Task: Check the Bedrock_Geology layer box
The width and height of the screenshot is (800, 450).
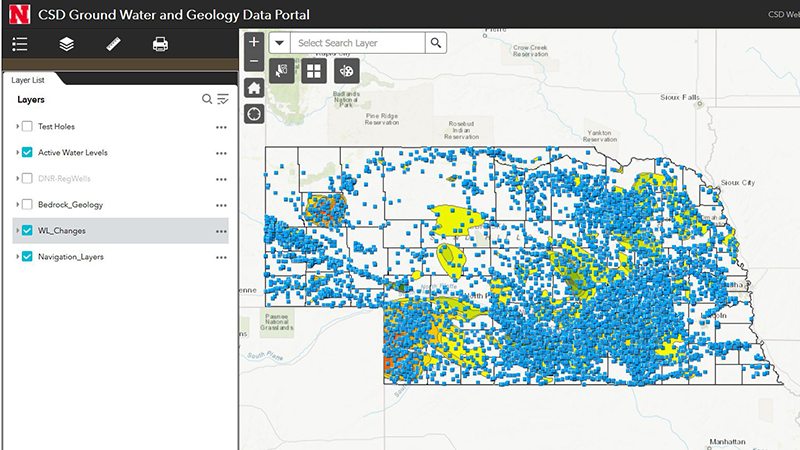Action: pyautogui.click(x=27, y=204)
